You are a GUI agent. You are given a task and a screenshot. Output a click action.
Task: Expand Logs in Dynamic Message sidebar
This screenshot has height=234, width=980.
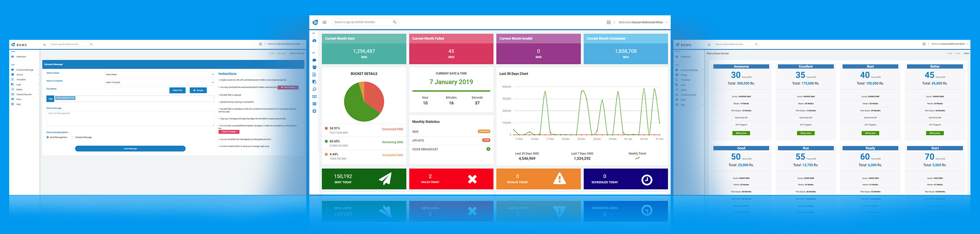tap(25, 85)
